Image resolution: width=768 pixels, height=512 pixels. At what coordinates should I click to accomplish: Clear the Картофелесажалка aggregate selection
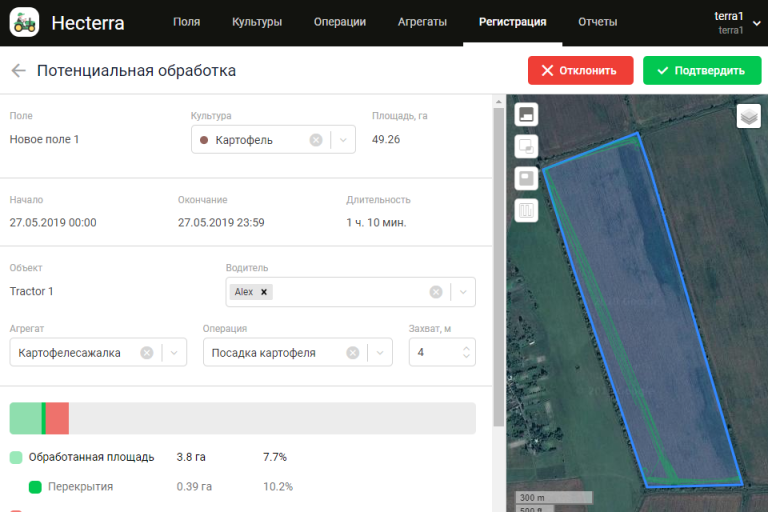(x=147, y=353)
